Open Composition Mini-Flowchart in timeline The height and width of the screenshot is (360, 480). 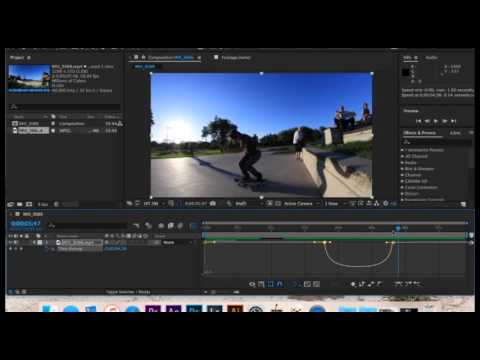[136, 226]
